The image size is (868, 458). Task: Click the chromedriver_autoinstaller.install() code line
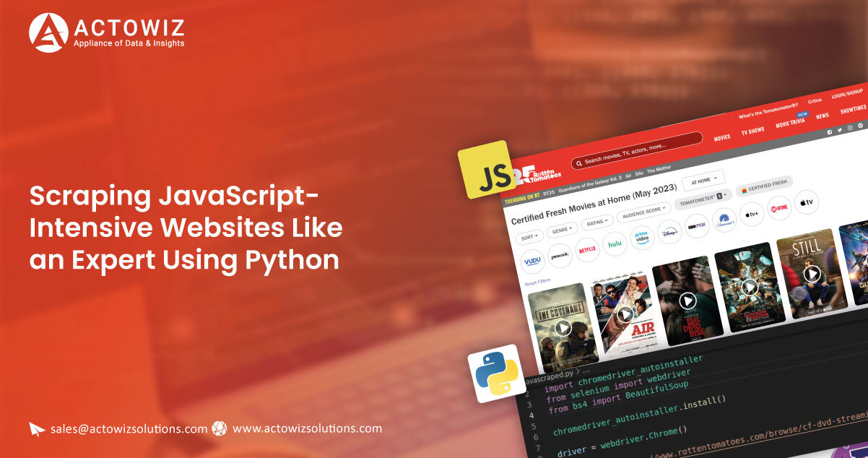[641, 414]
